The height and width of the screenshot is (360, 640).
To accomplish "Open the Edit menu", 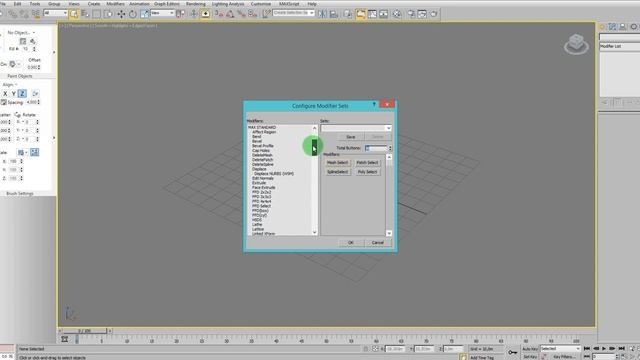I will (x=18, y=4).
